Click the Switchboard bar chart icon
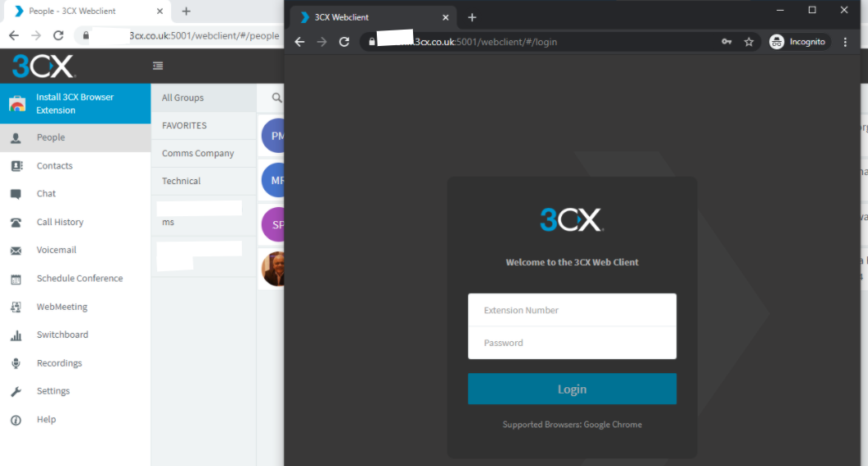868x466 pixels. pyautogui.click(x=16, y=335)
